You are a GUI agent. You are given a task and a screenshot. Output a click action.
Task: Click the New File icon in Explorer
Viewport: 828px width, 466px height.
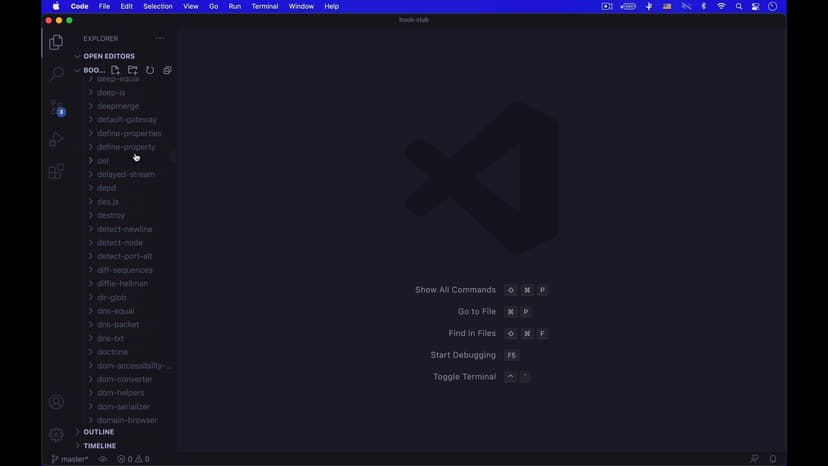[x=116, y=71]
